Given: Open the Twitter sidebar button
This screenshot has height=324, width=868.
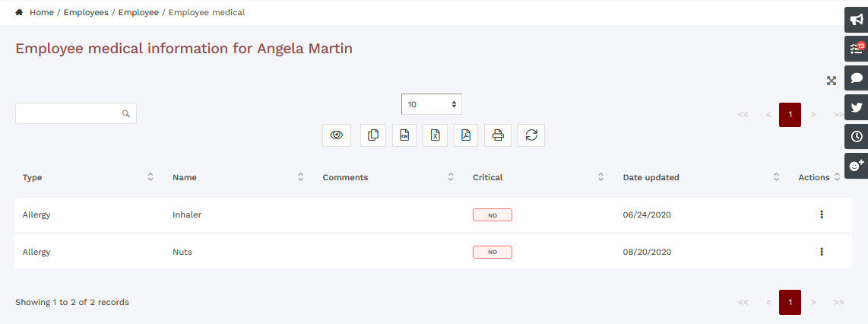Looking at the screenshot, I should (x=857, y=107).
